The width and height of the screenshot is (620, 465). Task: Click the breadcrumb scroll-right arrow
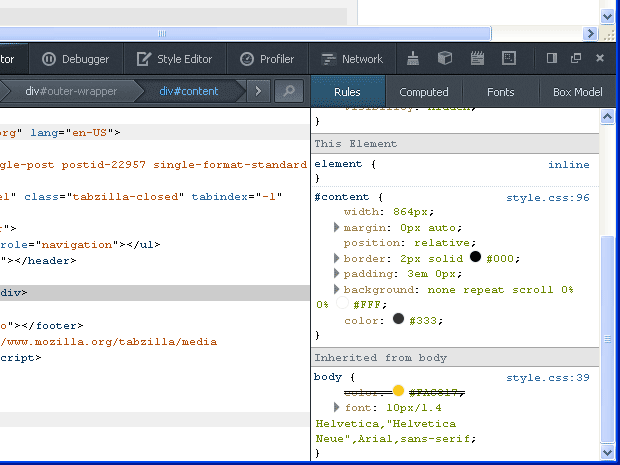[x=258, y=91]
